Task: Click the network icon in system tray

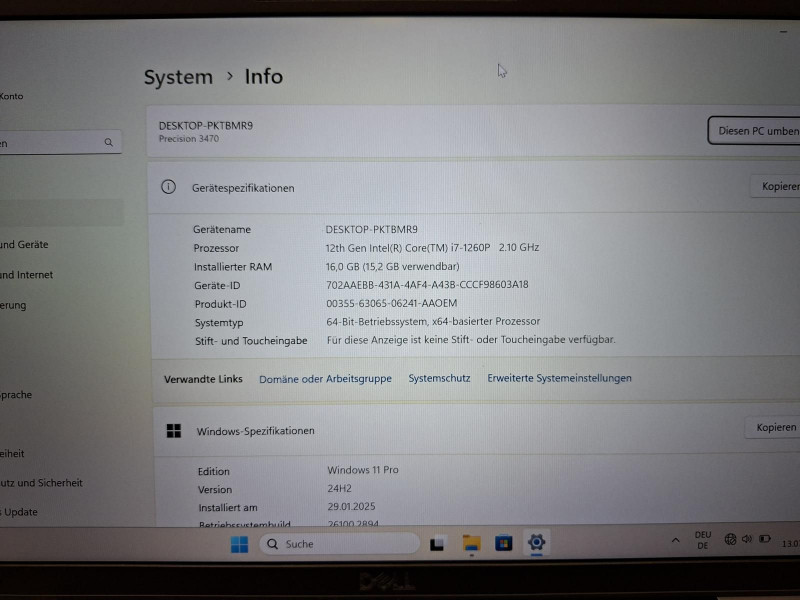Action: tap(730, 539)
